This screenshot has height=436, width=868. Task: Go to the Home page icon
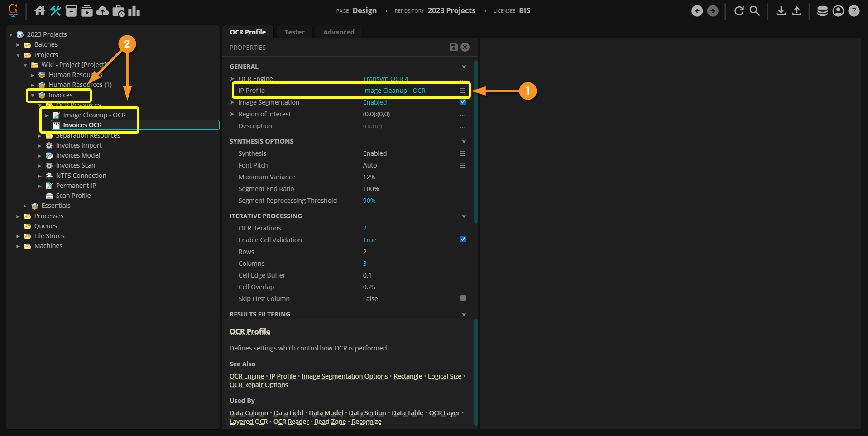click(40, 11)
